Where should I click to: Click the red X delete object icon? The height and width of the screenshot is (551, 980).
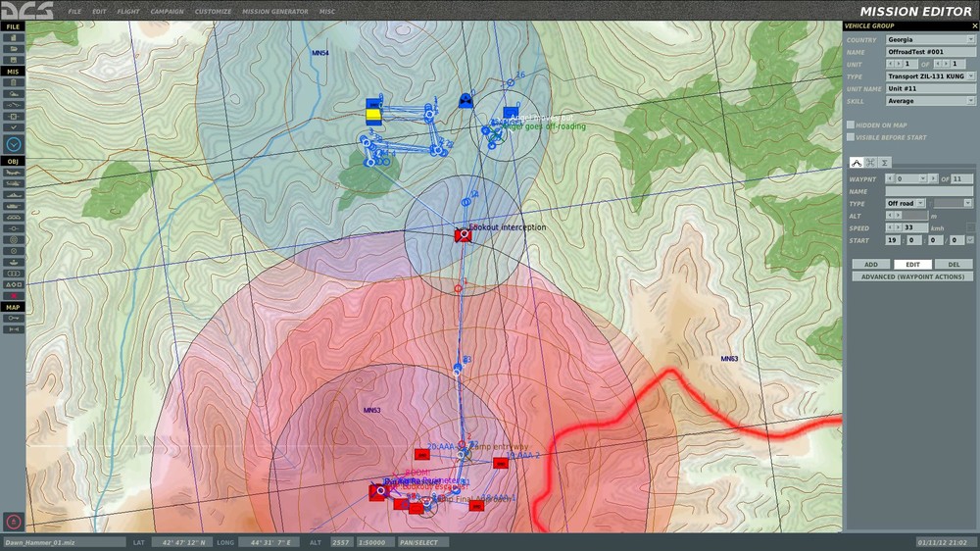click(x=13, y=296)
